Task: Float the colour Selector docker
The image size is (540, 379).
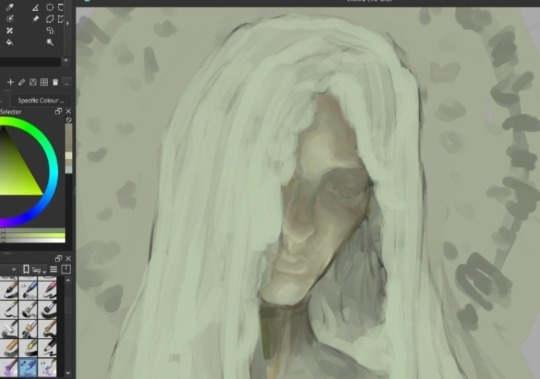Action: coord(58,111)
